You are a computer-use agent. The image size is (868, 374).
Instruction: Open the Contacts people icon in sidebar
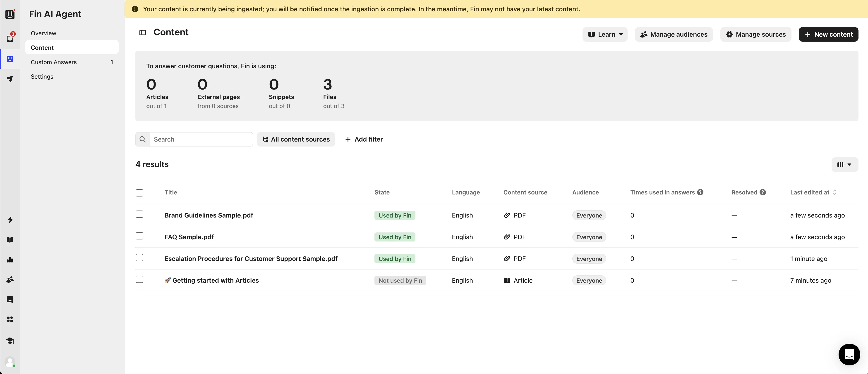[x=10, y=279]
